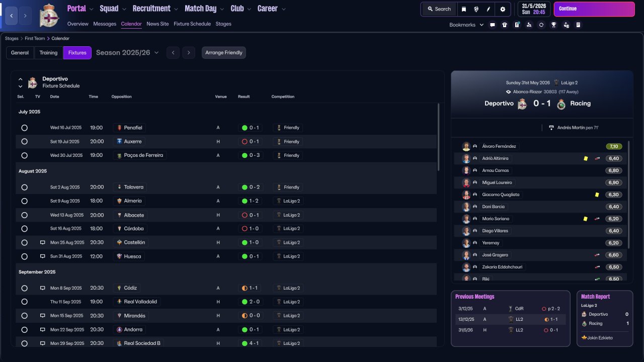
Task: Click the globe icon in top toolbar
Action: point(476,9)
